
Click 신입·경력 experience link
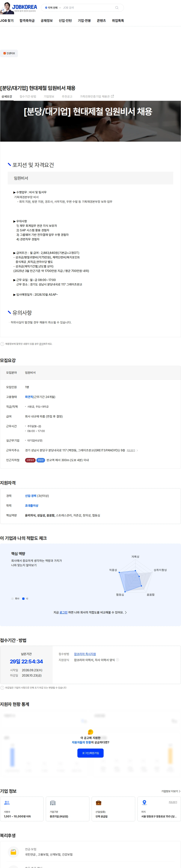(x=31, y=496)
